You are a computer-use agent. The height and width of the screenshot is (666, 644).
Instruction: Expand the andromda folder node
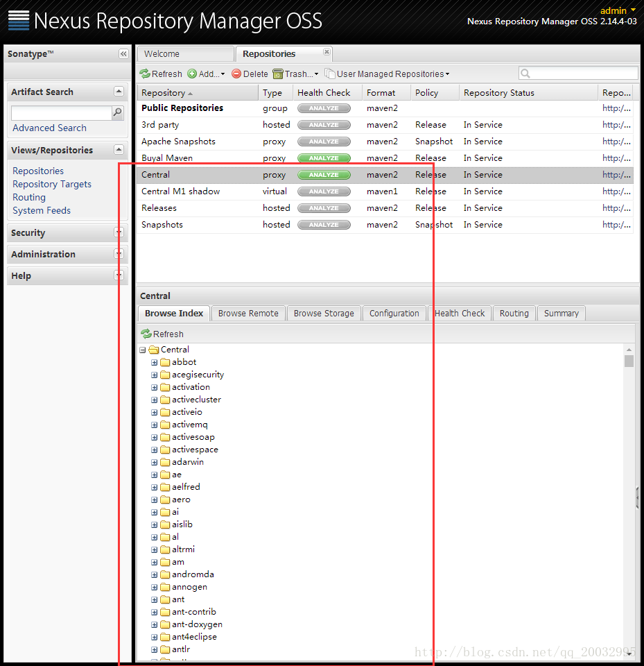(154, 575)
